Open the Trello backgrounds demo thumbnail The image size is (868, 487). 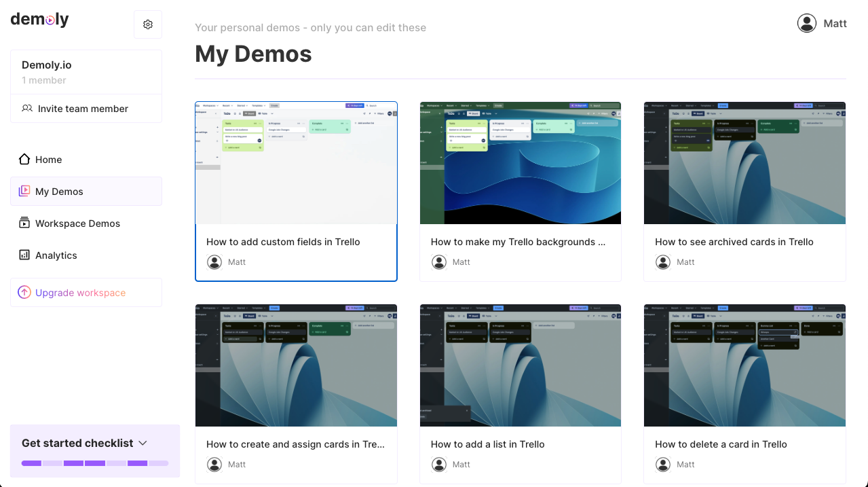(521, 163)
